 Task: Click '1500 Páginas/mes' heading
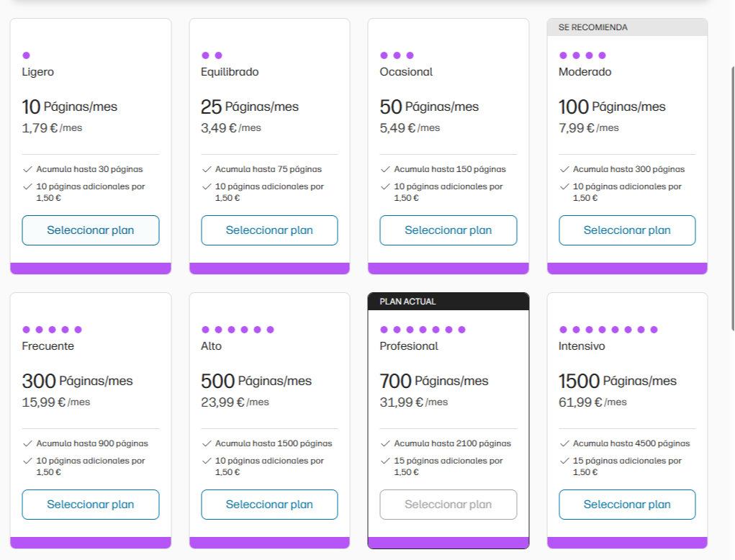pyautogui.click(x=618, y=381)
